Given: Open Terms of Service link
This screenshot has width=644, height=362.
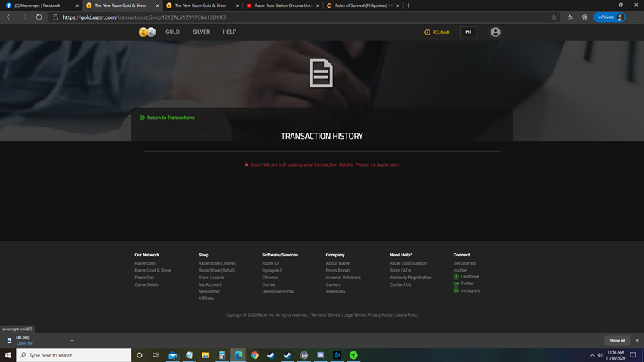Looking at the screenshot, I should click(325, 315).
